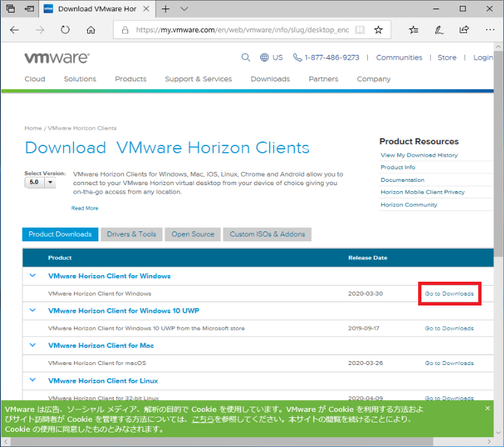Open the Documentation resource link

point(402,180)
